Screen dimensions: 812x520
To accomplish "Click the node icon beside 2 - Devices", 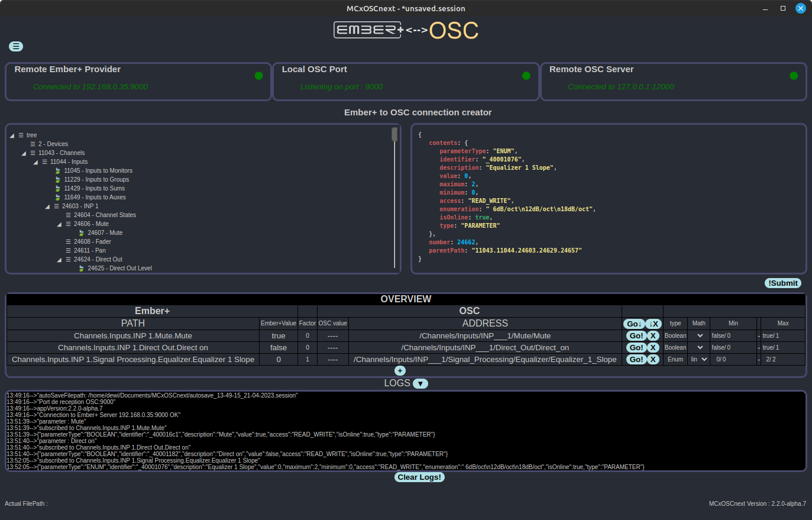I will [x=33, y=144].
